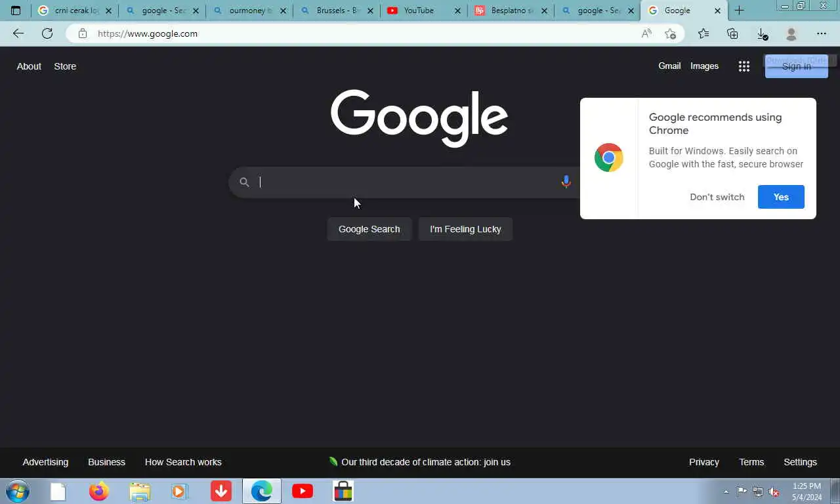Screen dimensions: 840x504
Task: Click the muted volume tray icon
Action: coord(774,492)
